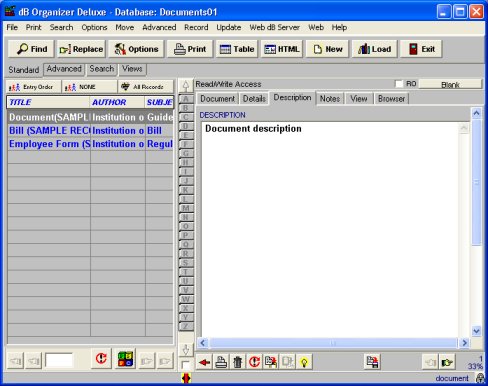Image resolution: width=488 pixels, height=386 pixels.
Task: Click the horizontal scrollbar left arrow
Action: pos(203,343)
